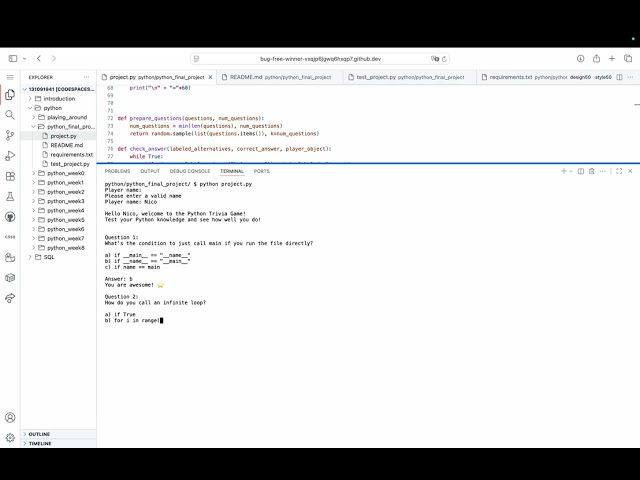
Task: Split the editor right
Action: (x=619, y=77)
